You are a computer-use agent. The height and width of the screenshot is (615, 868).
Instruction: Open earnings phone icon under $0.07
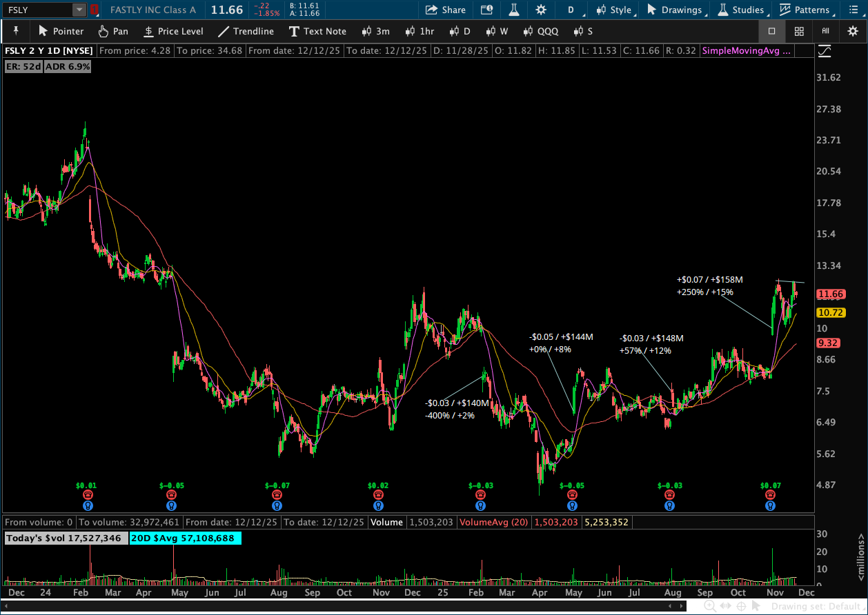770,495
